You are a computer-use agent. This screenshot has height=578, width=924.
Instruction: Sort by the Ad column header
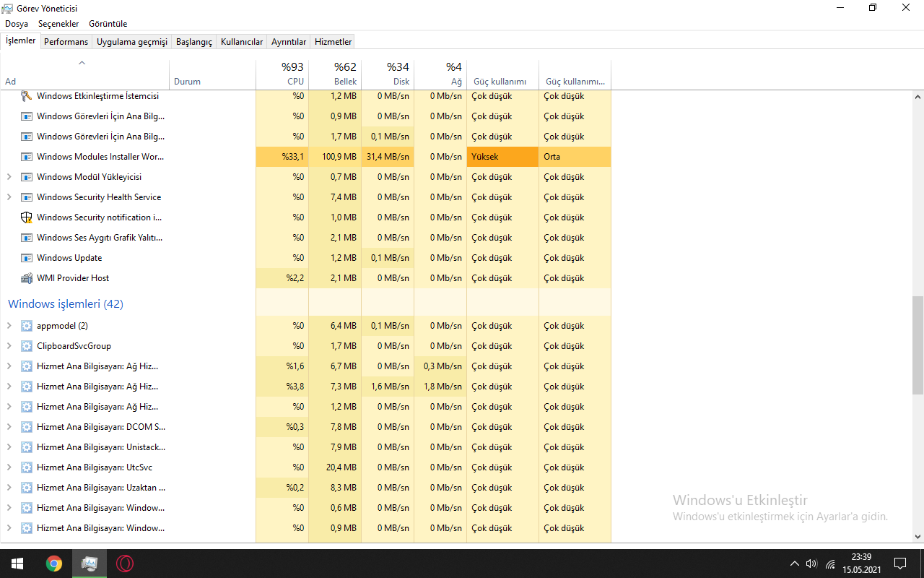tap(84, 74)
